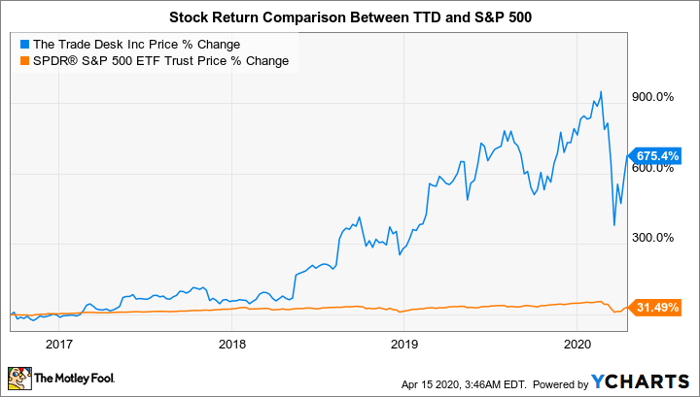
Task: Click the blue Trade Desk legend swatch
Action: click(25, 45)
